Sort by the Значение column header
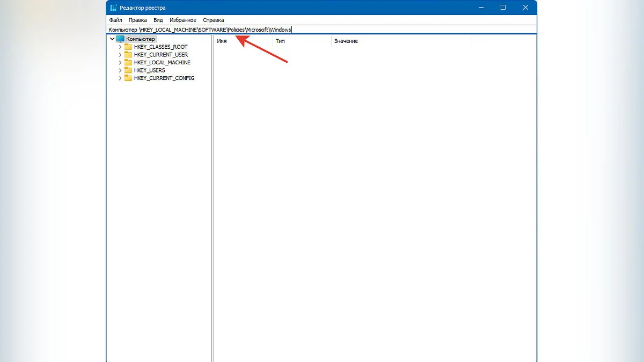This screenshot has width=644, height=362. click(x=401, y=41)
